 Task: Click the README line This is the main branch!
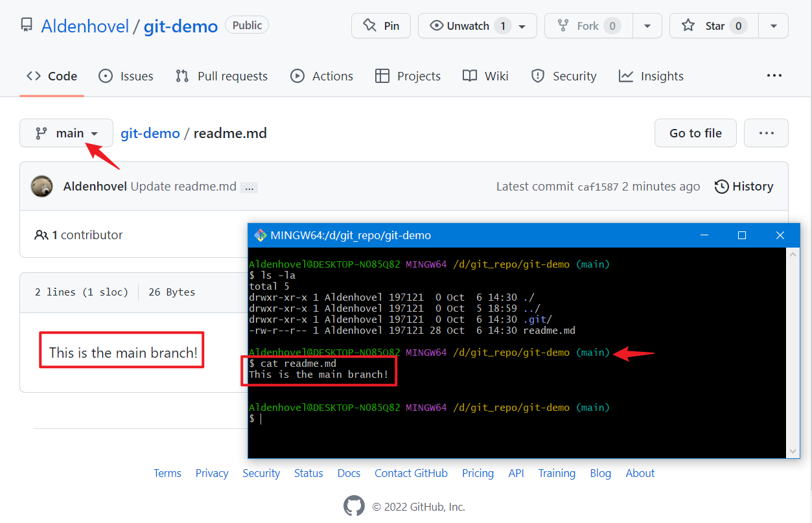(123, 353)
